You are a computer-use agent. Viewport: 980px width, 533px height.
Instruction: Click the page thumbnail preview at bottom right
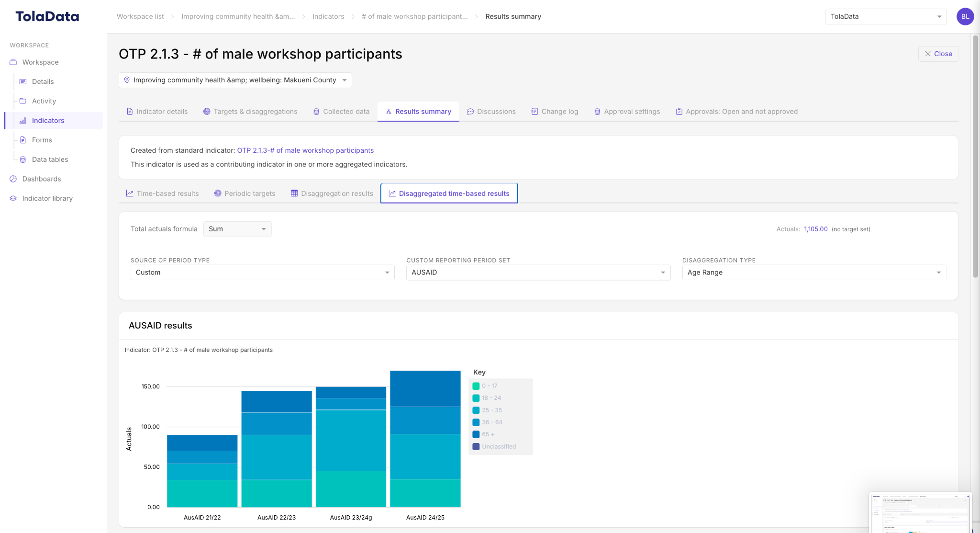point(921,513)
